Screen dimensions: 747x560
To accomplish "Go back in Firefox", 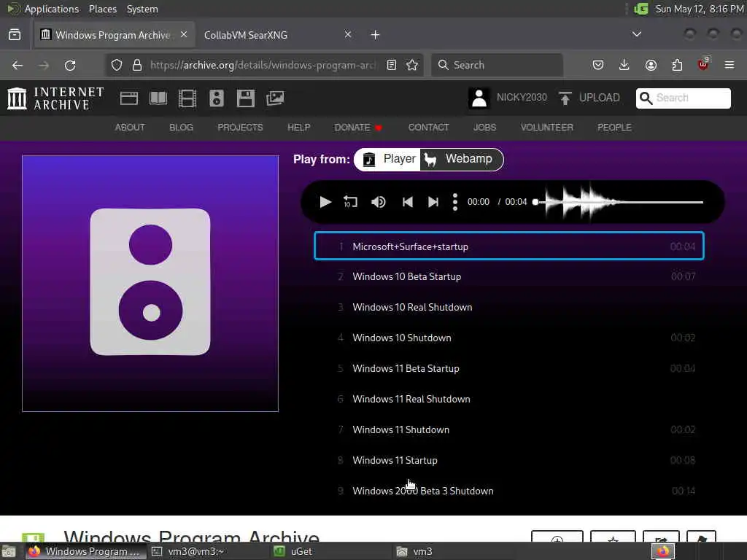I will (18, 65).
